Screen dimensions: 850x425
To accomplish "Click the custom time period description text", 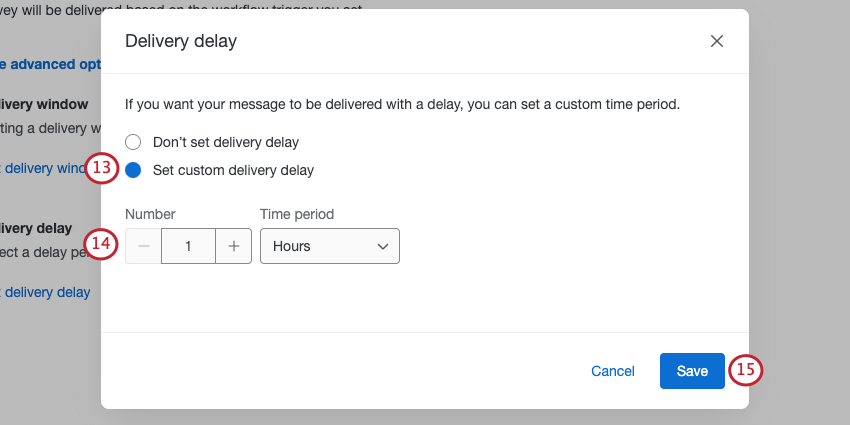I will tap(402, 103).
